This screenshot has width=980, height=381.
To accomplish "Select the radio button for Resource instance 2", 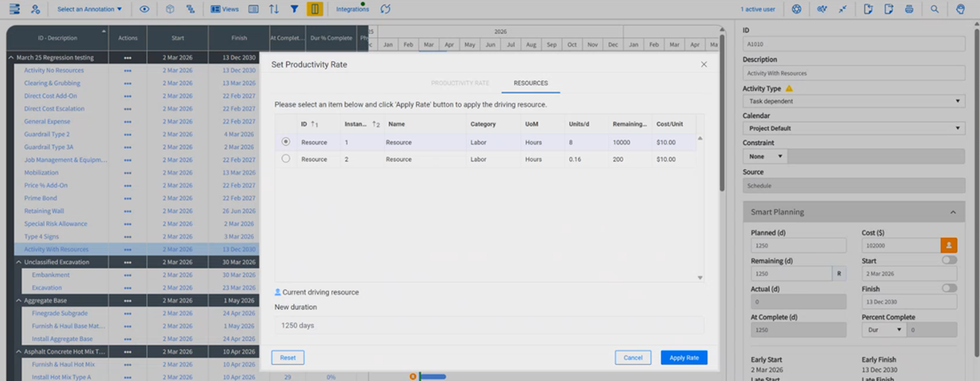I will pos(286,158).
